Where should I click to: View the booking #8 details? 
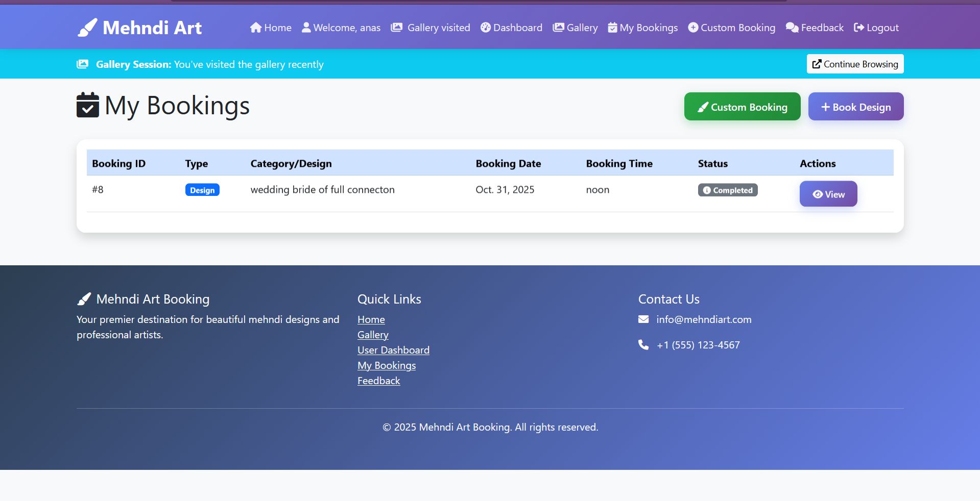(x=828, y=194)
